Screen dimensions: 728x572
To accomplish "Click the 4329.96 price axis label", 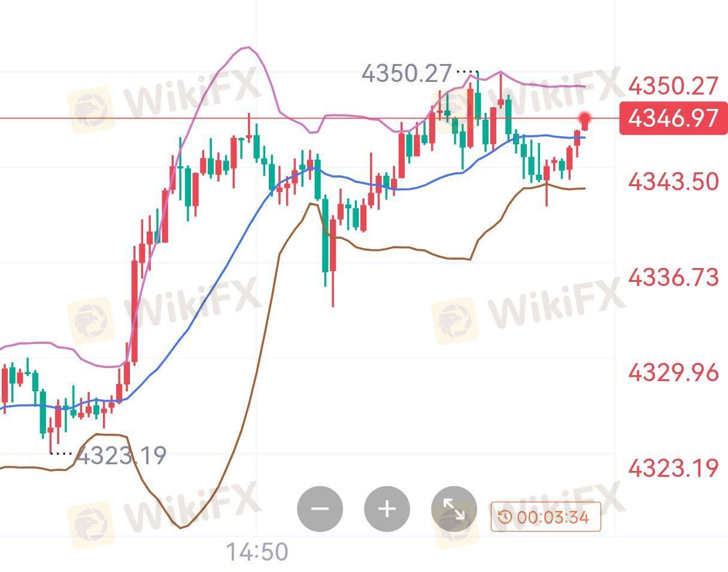I will coord(673,373).
